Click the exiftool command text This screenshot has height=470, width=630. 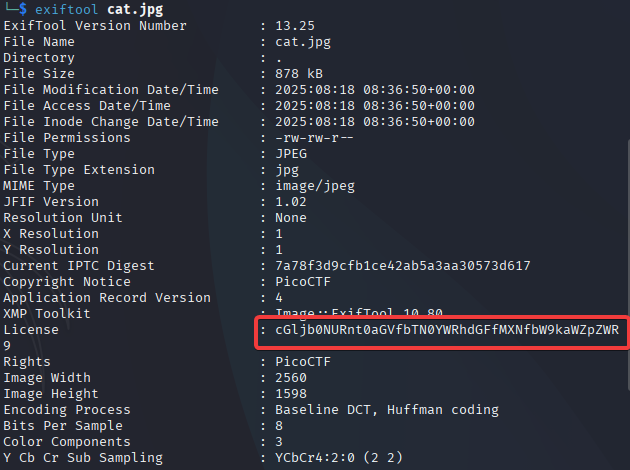click(x=66, y=9)
